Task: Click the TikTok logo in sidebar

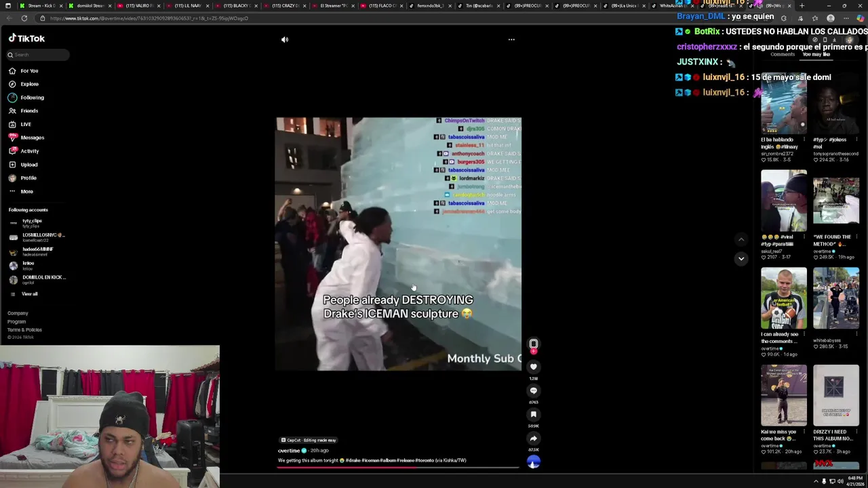Action: [x=26, y=39]
